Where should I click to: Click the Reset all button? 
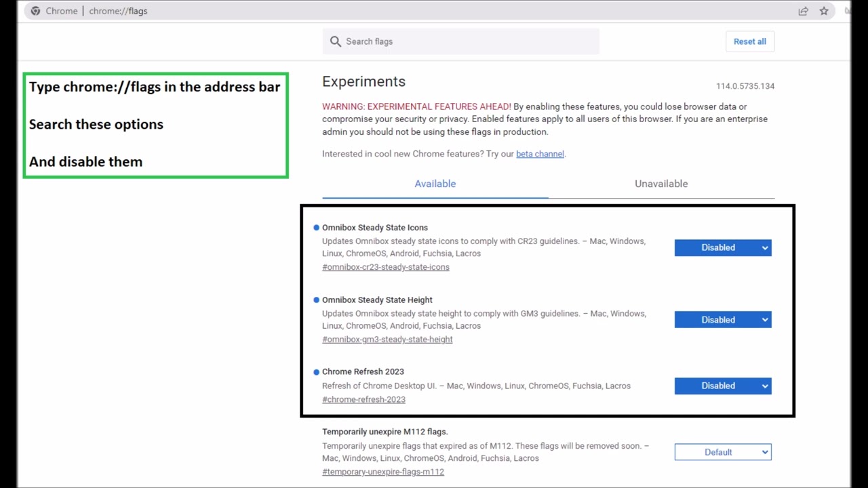750,41
